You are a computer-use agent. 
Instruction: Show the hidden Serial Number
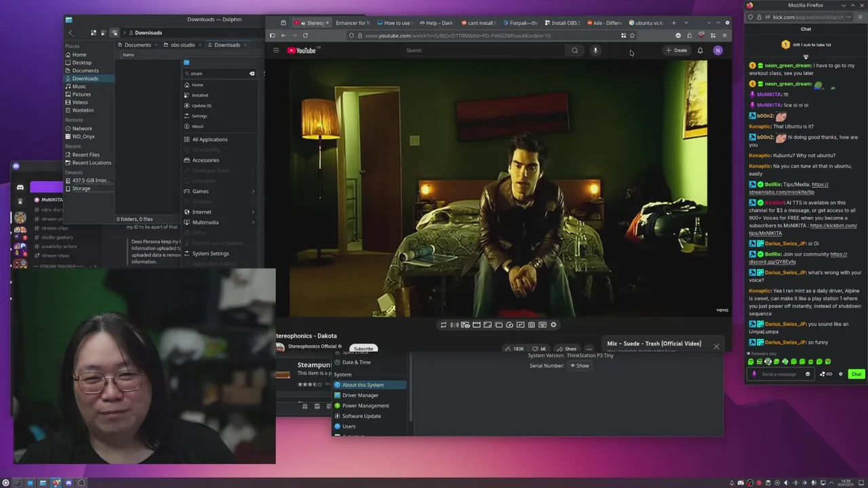(579, 365)
